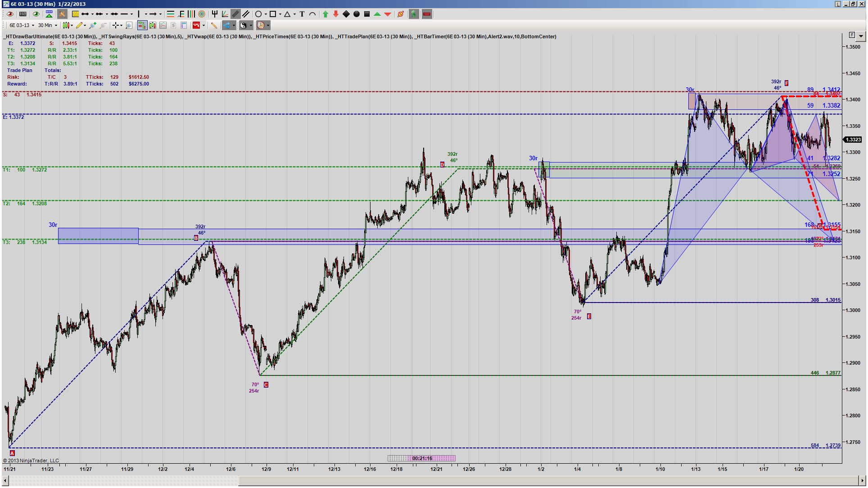
Task: Select the Fibonacci circle tool
Action: click(202, 14)
